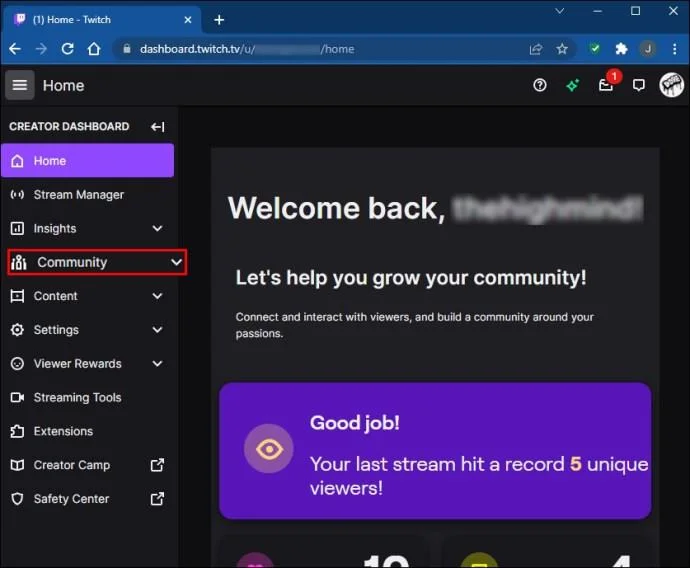Viewport: 690px width, 568px height.
Task: Click the grow your community heading
Action: click(x=411, y=278)
